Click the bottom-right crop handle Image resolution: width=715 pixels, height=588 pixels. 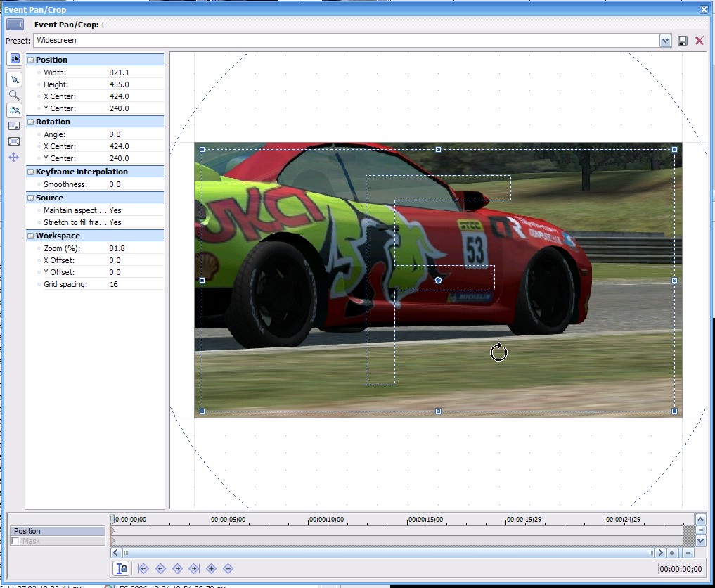[674, 411]
